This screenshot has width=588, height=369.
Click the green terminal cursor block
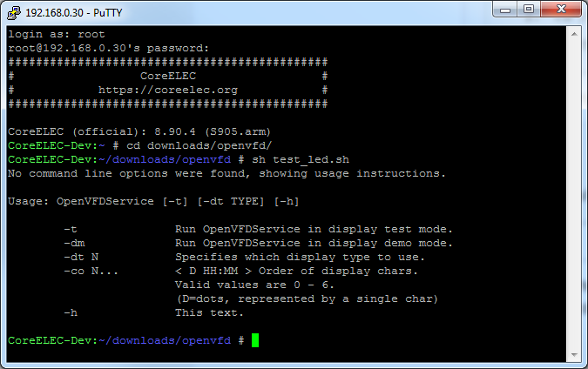click(x=255, y=340)
